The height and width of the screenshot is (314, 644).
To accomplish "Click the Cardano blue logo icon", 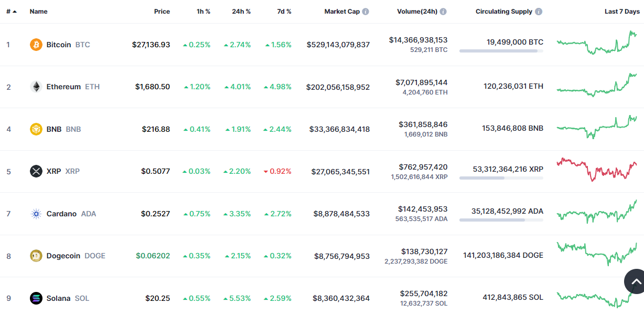I will click(x=36, y=214).
